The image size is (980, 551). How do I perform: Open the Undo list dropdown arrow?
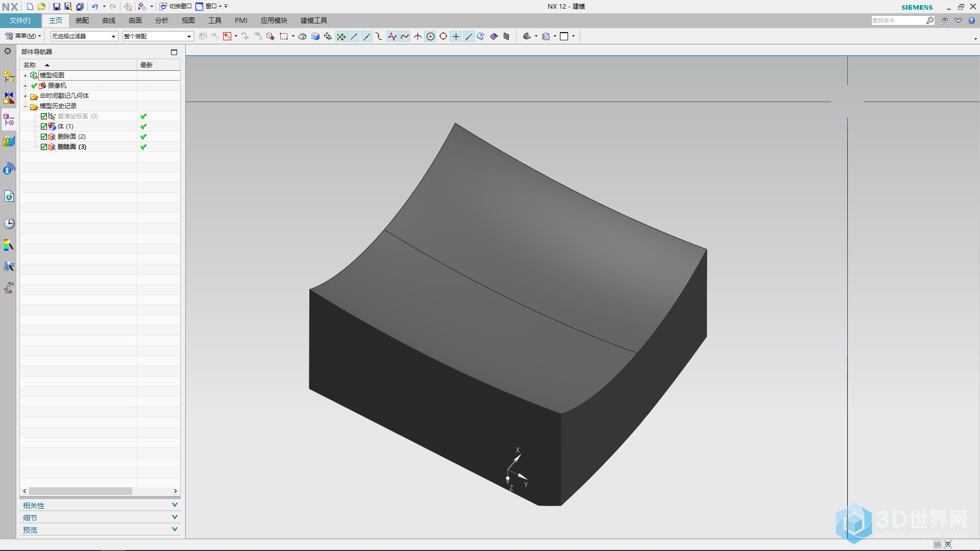105,7
